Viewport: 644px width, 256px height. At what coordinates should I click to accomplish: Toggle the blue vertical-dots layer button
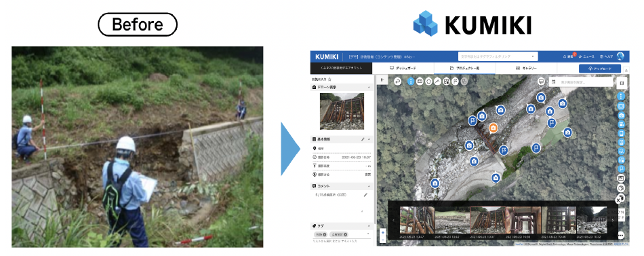click(621, 96)
